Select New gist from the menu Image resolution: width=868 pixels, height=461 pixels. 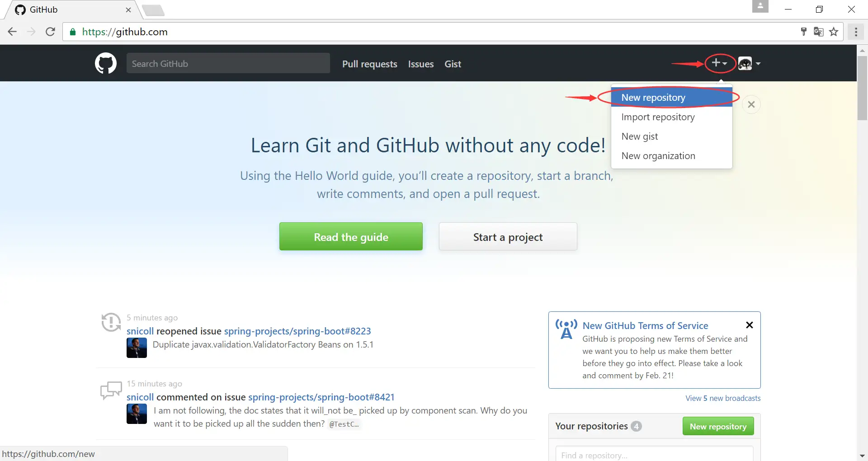click(639, 136)
